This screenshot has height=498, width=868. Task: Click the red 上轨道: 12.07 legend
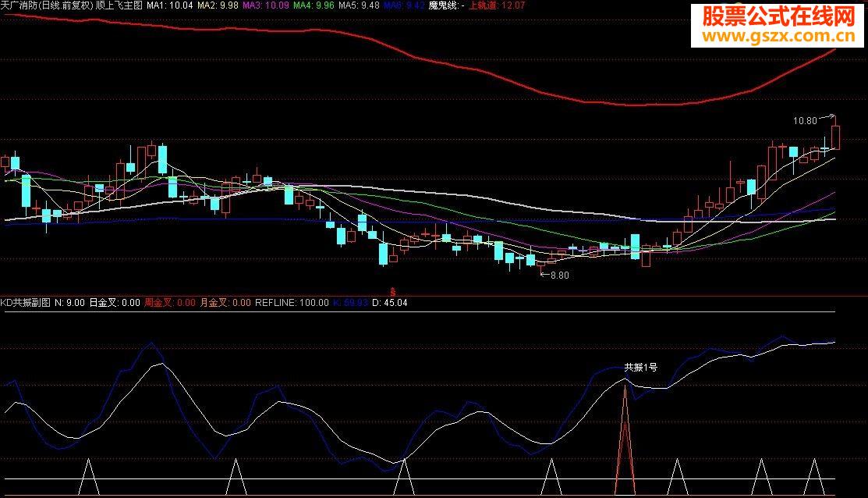497,5
